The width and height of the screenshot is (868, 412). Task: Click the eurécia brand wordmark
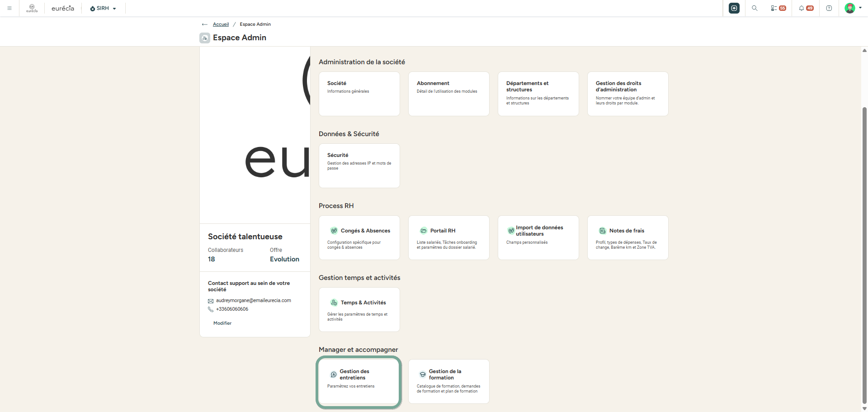coord(63,8)
